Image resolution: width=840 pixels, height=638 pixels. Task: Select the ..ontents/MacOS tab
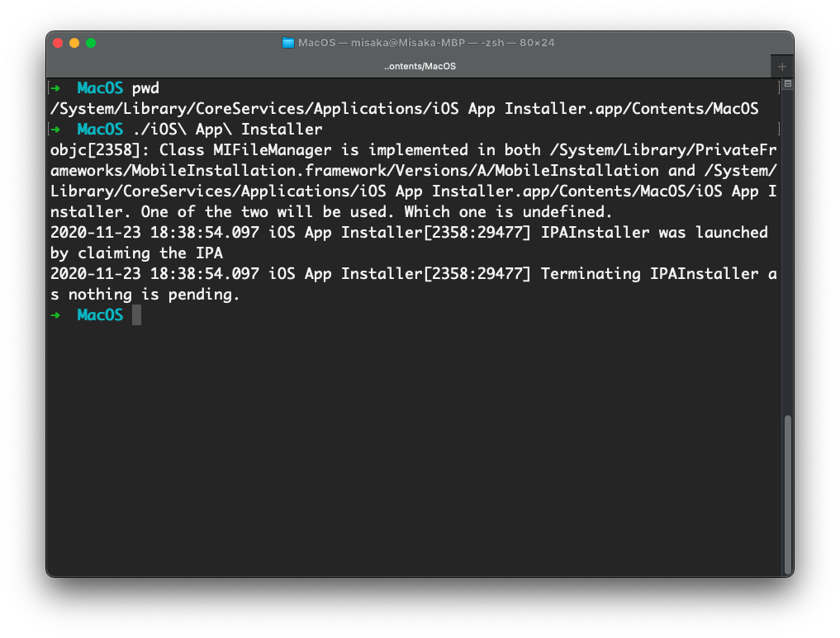pyautogui.click(x=420, y=66)
